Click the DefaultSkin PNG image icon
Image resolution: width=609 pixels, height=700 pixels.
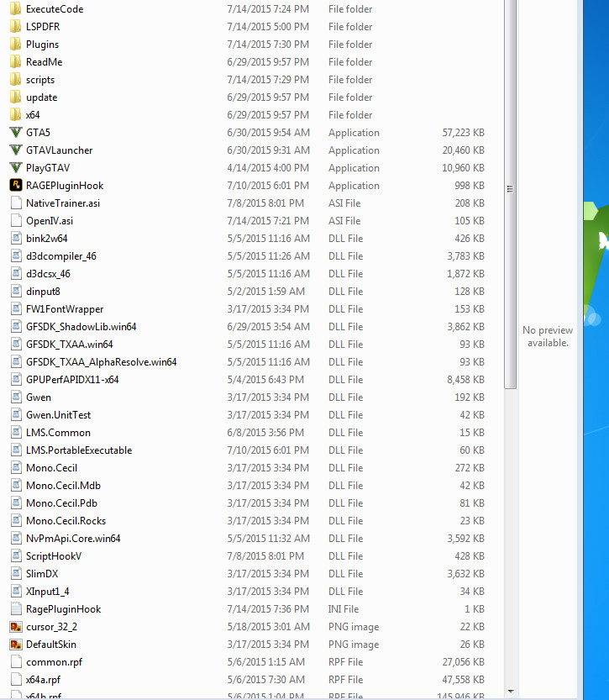click(x=16, y=645)
